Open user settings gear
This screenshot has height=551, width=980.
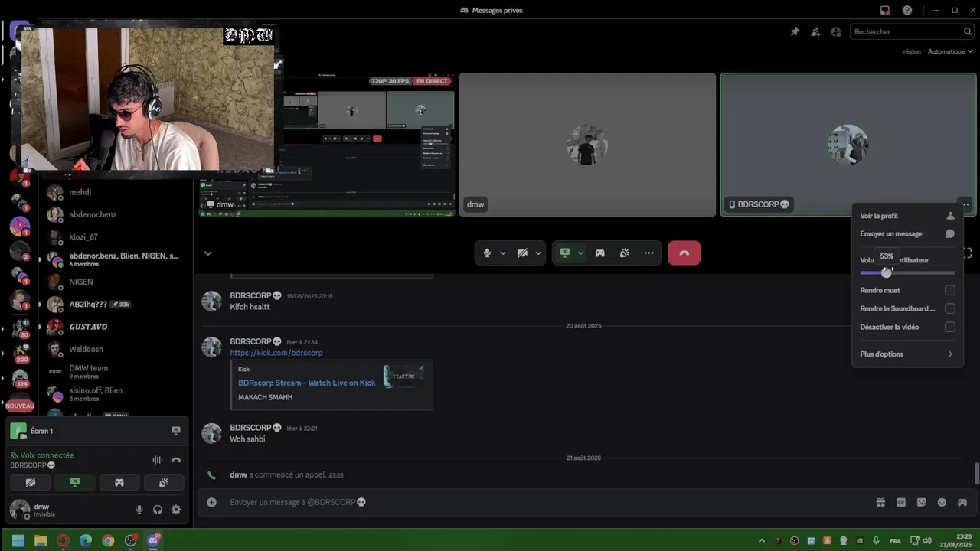(x=176, y=510)
